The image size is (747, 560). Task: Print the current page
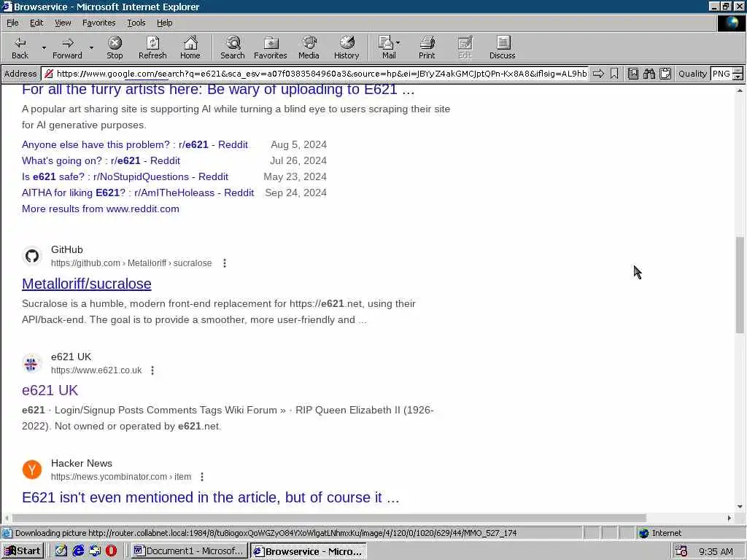427,47
